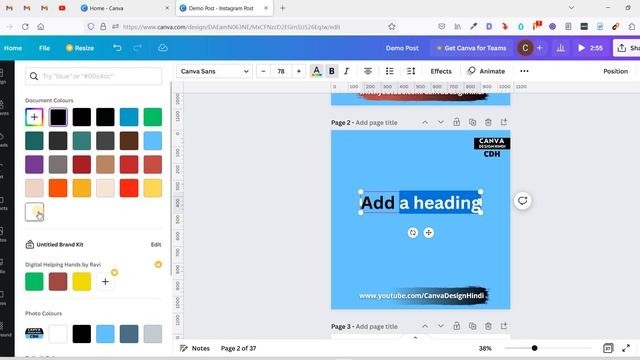Viewport: 640px width, 360px height.
Task: Add a new page after Page 2
Action: [504, 122]
